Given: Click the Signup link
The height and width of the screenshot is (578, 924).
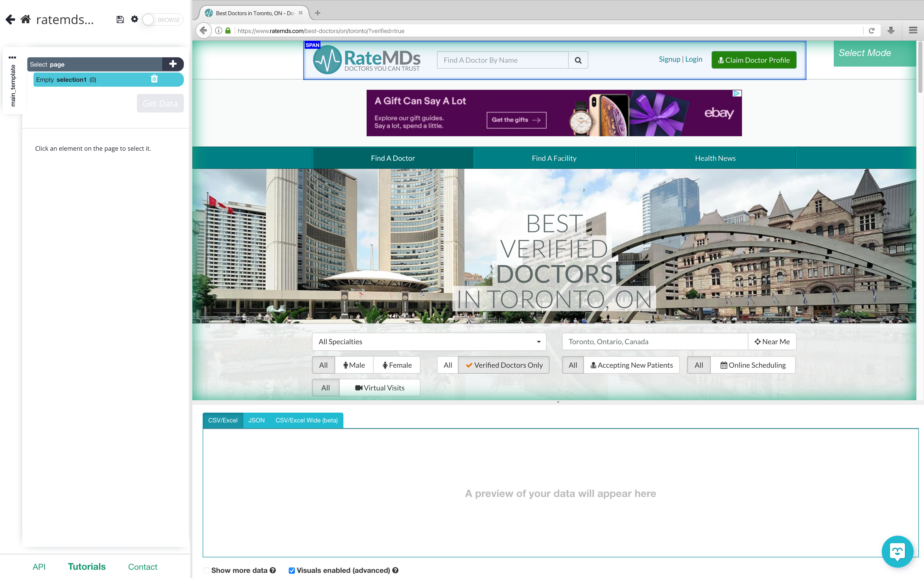Looking at the screenshot, I should [x=669, y=59].
